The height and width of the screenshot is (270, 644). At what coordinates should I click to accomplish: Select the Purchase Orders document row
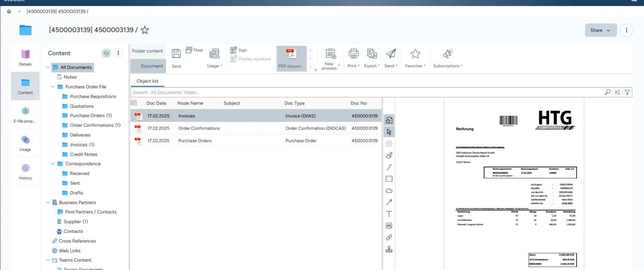point(256,141)
